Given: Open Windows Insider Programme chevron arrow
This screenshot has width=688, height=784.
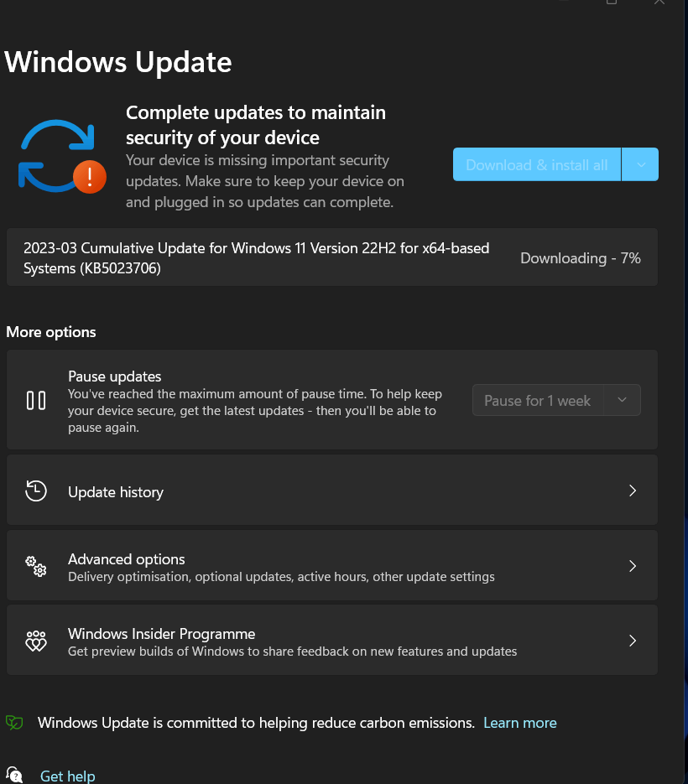Looking at the screenshot, I should tap(633, 641).
